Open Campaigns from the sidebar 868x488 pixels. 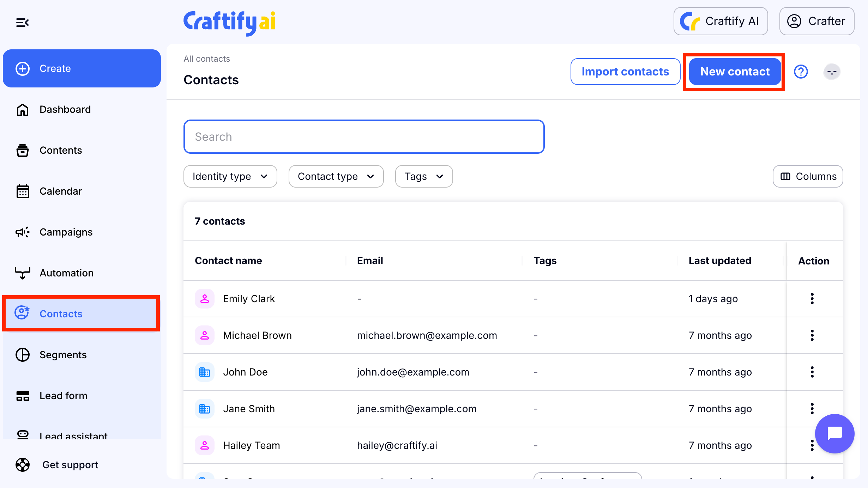tap(66, 232)
